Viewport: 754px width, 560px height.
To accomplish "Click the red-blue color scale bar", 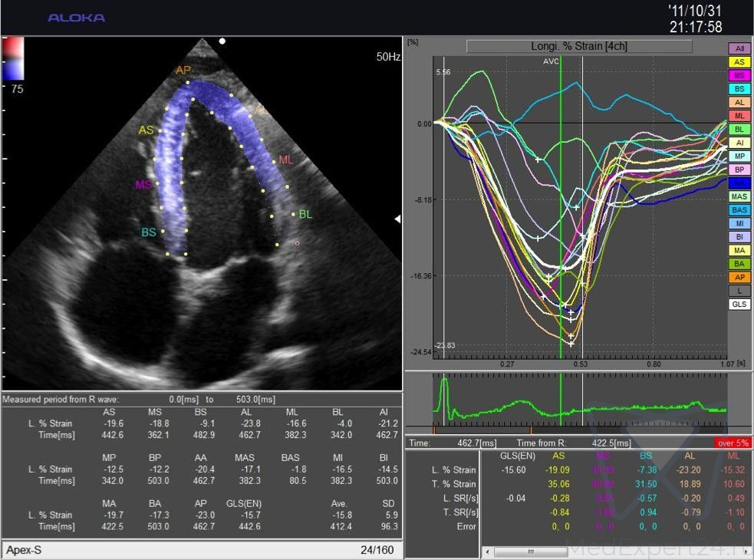I will click(x=12, y=59).
